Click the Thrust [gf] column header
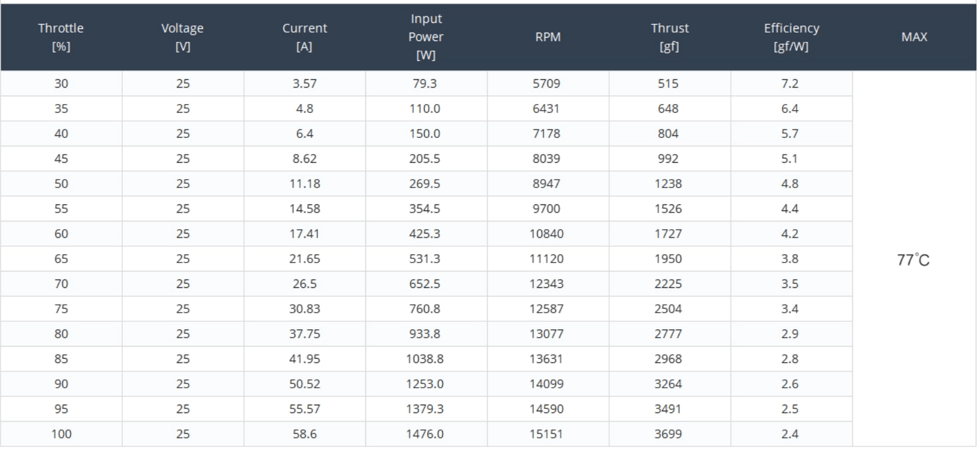The width and height of the screenshot is (980, 450). click(669, 37)
